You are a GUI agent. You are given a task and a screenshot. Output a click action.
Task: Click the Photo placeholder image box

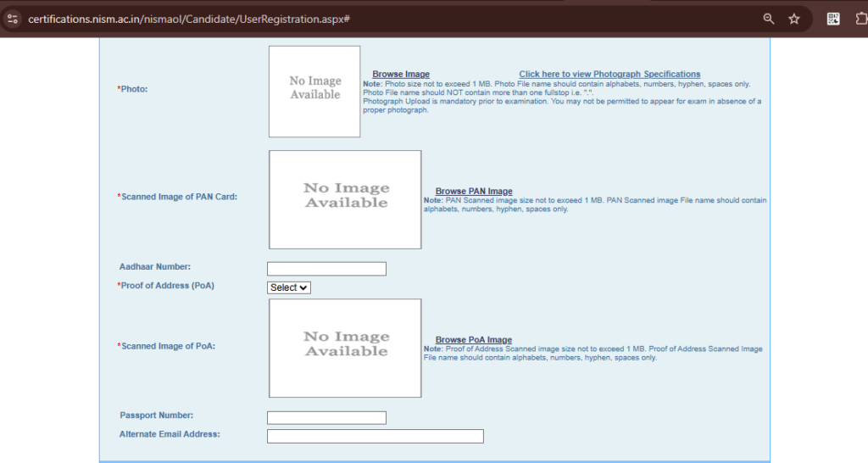click(314, 92)
